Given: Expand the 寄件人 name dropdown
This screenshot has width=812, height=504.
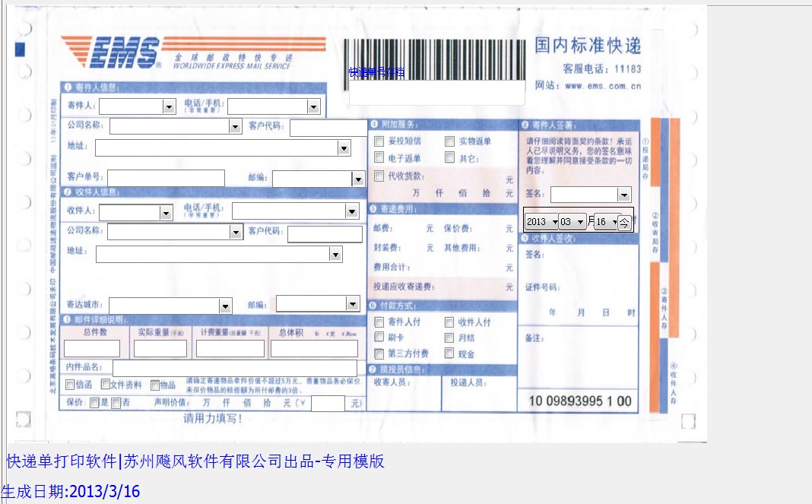Looking at the screenshot, I should pos(169,106).
